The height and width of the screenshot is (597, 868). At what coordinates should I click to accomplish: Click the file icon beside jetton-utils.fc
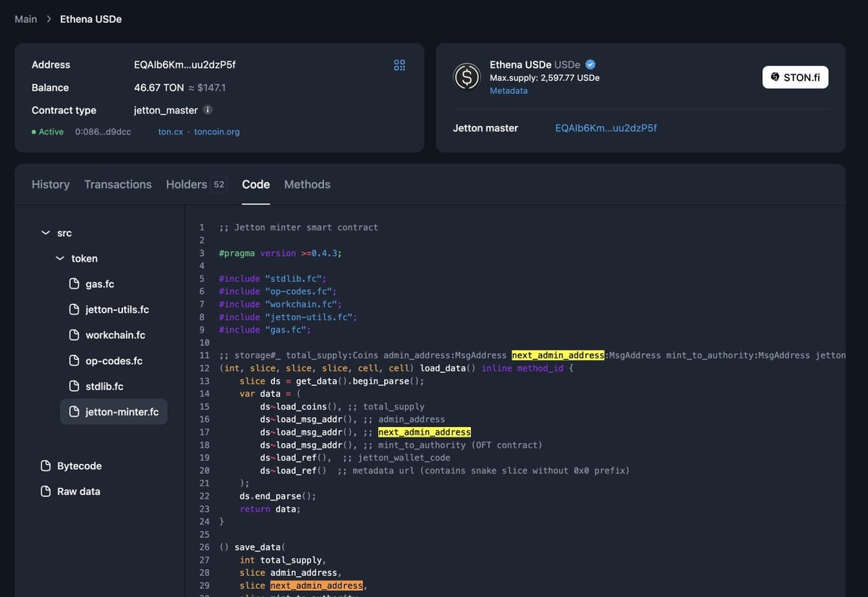coord(74,309)
